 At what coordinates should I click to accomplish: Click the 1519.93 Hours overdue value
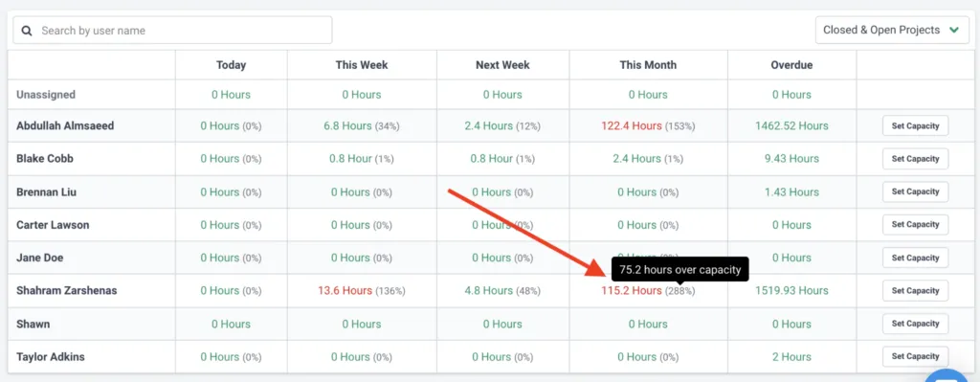click(791, 291)
